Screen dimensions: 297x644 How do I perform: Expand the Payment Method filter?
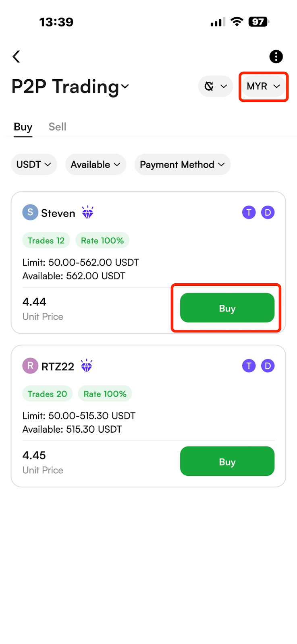click(x=183, y=164)
